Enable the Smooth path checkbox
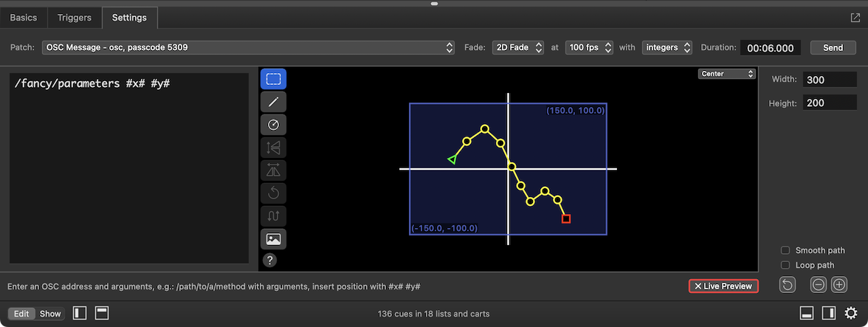This screenshot has height=327, width=868. (785, 250)
